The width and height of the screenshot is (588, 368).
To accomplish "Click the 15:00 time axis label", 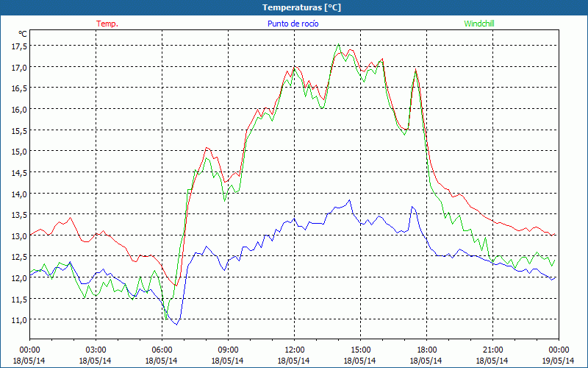I will coord(360,350).
